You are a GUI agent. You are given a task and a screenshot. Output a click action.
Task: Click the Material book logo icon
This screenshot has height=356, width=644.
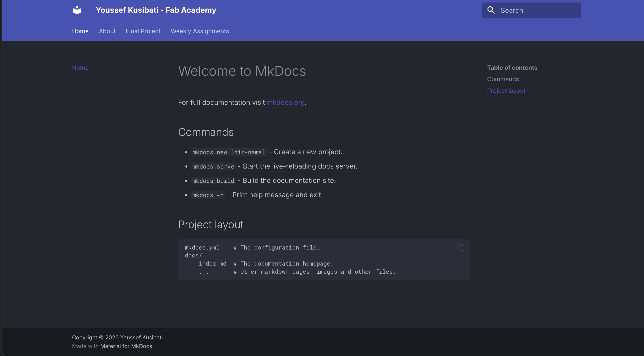(x=77, y=10)
